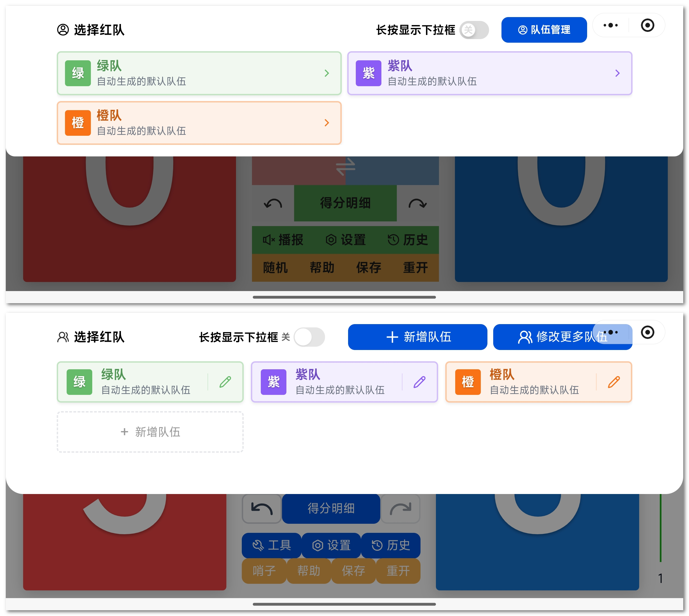Open the mini-program more options menu
689x616 pixels.
point(610,25)
